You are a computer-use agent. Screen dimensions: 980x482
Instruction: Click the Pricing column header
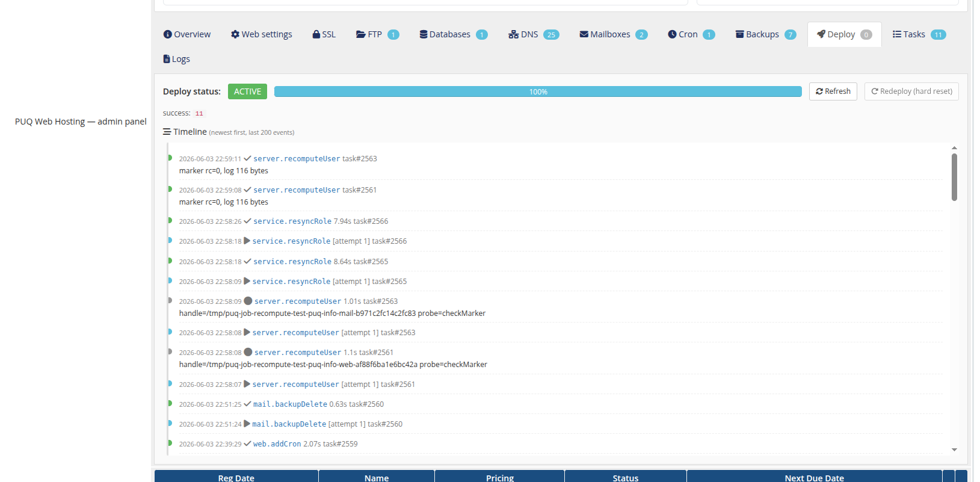[500, 477]
